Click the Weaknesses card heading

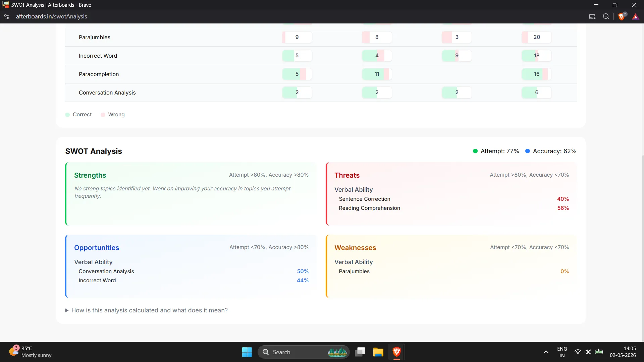click(355, 248)
